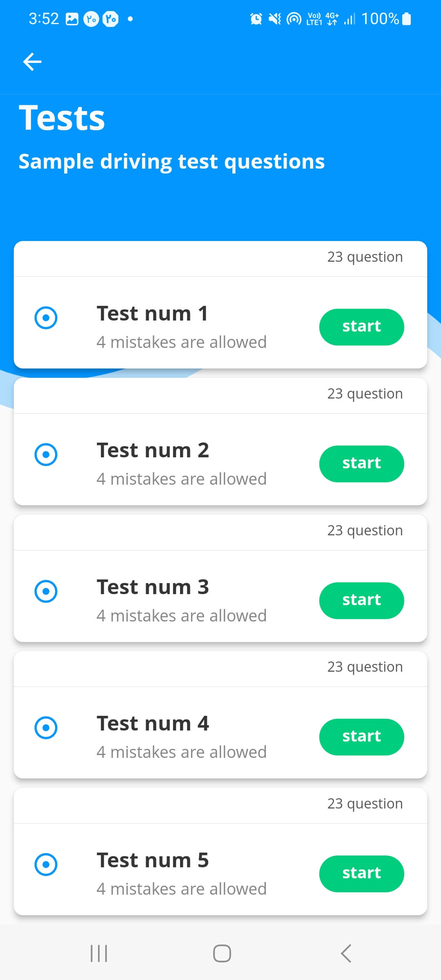Open Android recent apps button
This screenshot has height=980, width=441.
point(99,953)
